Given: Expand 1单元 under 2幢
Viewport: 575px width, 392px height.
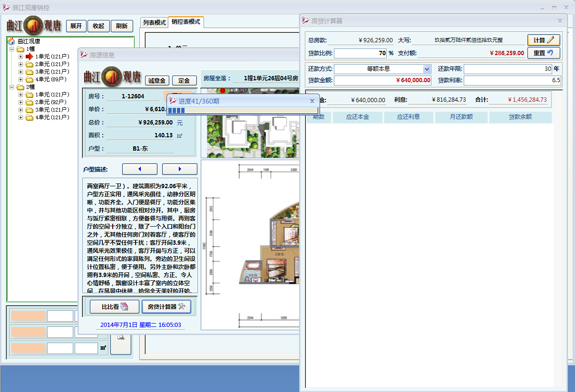Looking at the screenshot, I should pos(21,95).
